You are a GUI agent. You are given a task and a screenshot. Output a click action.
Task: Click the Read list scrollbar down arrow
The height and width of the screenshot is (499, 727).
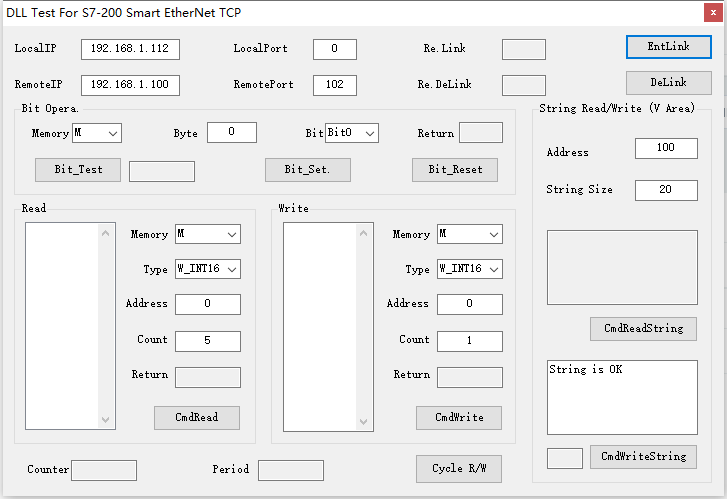(107, 421)
